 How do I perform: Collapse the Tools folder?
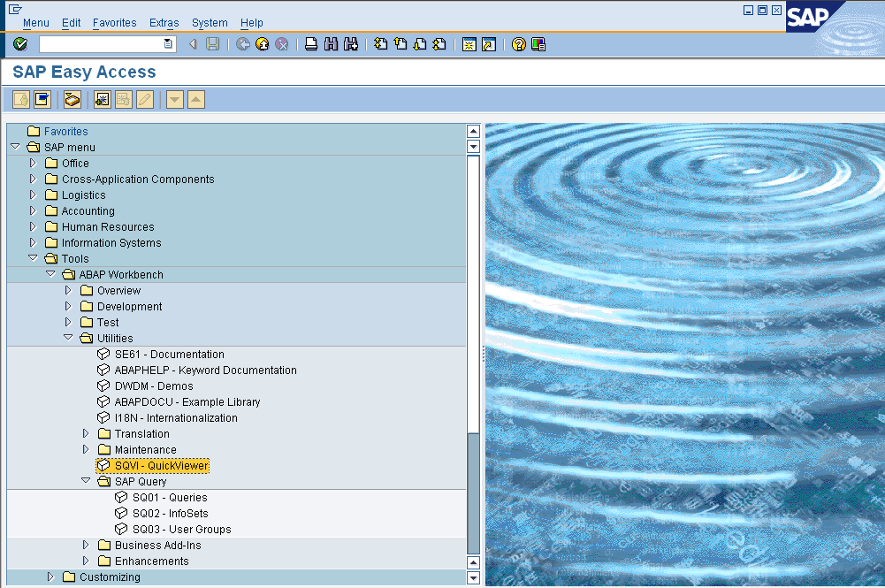(33, 258)
